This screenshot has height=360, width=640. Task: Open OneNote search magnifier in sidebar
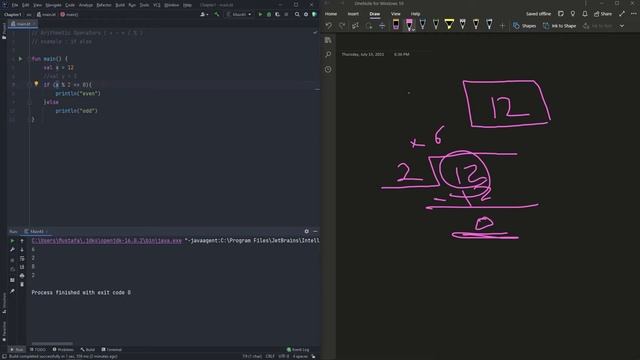328,55
